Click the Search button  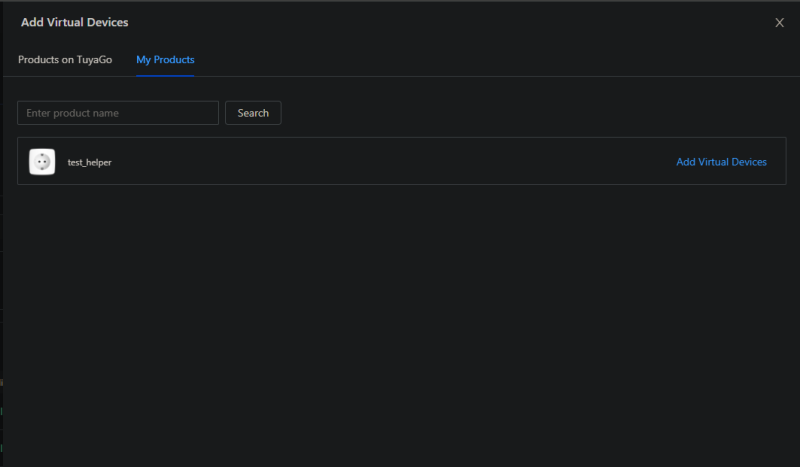253,113
